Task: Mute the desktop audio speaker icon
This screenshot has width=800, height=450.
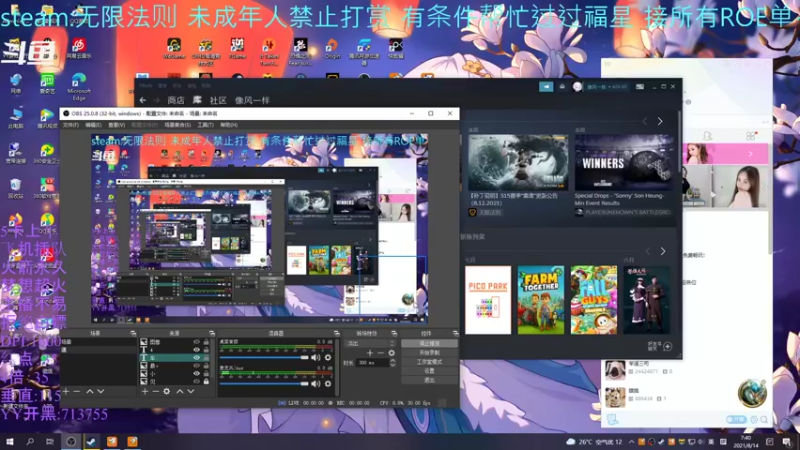Action: click(x=316, y=358)
